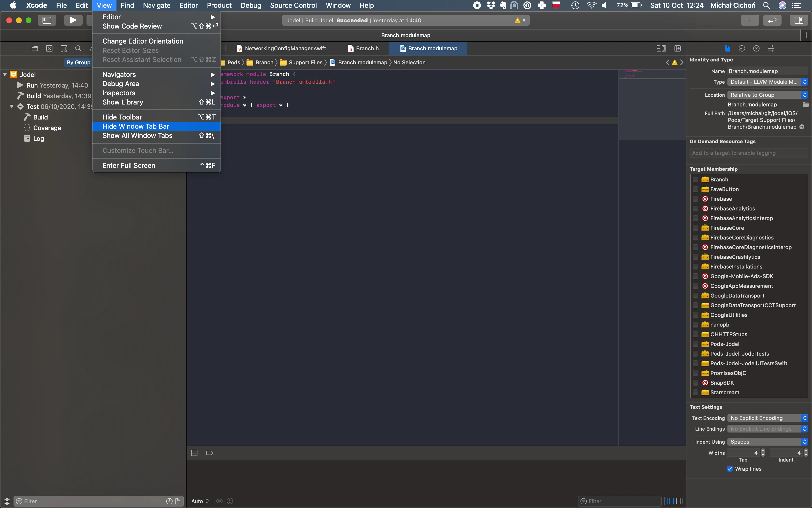Go to previous issue arrow

pyautogui.click(x=667, y=62)
